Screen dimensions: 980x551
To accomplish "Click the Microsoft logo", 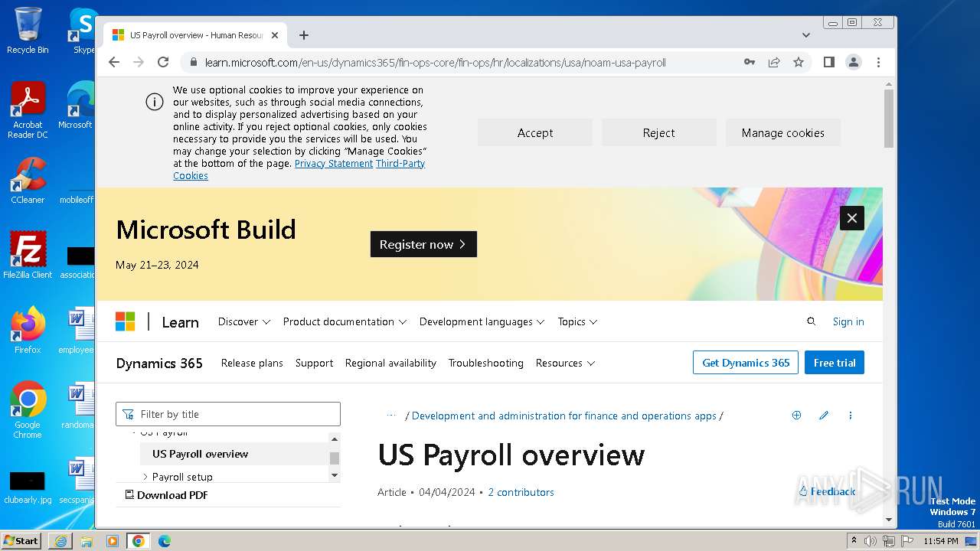I will point(126,321).
